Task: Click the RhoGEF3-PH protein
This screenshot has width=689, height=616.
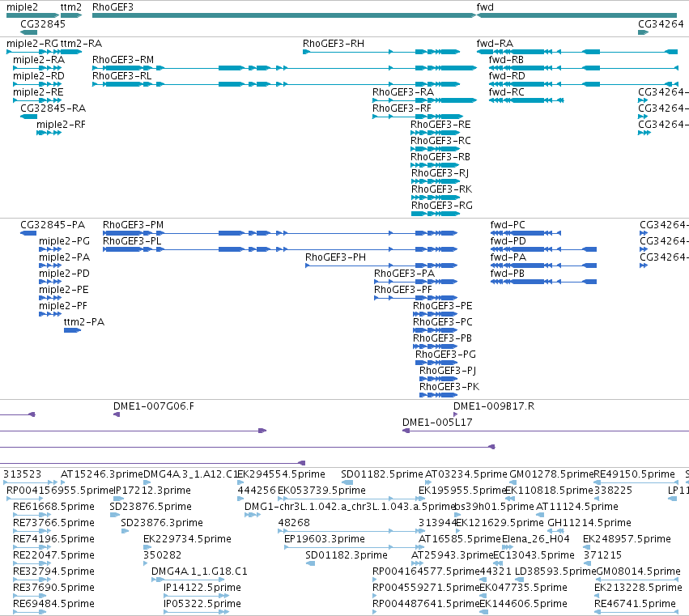Action: 381,266
